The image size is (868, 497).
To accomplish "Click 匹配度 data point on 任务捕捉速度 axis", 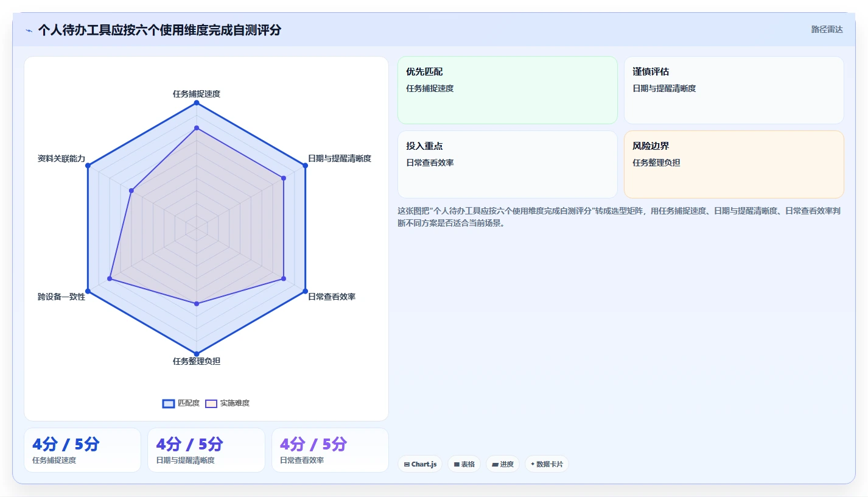I will click(x=197, y=103).
